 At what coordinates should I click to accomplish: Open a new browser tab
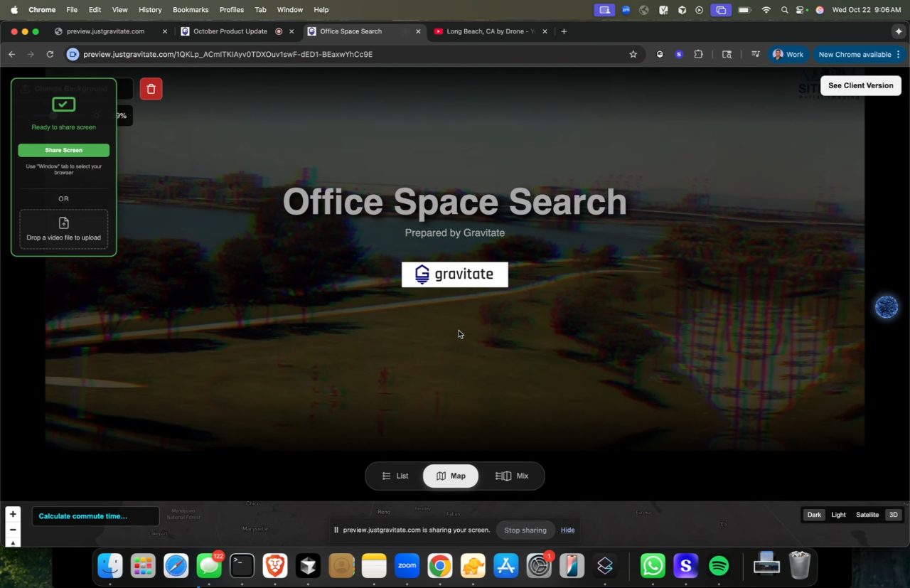coord(564,31)
